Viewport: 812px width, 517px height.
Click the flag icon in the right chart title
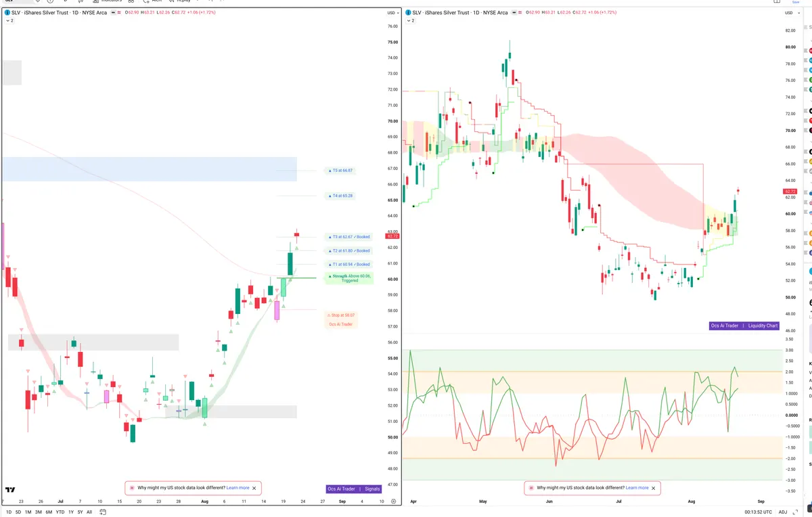(514, 13)
